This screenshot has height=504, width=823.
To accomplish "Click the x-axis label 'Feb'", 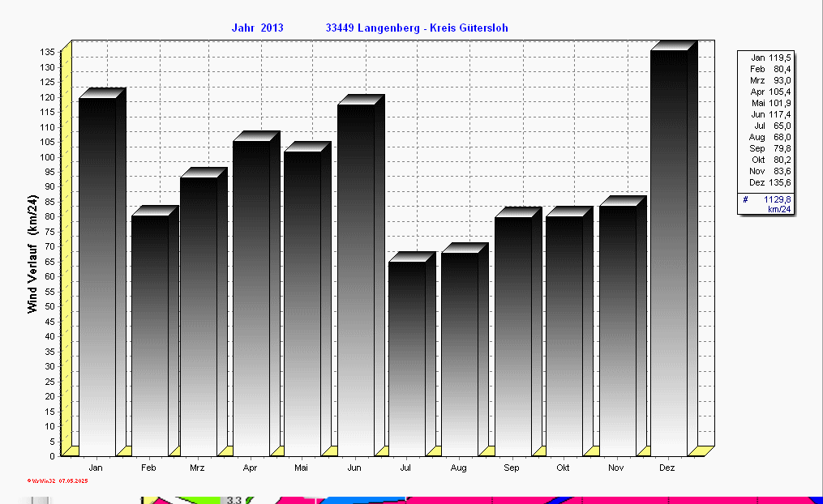I will (148, 468).
